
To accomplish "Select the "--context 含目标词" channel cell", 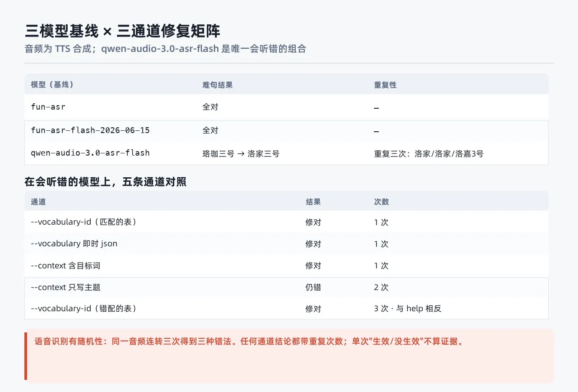I will point(65,266).
